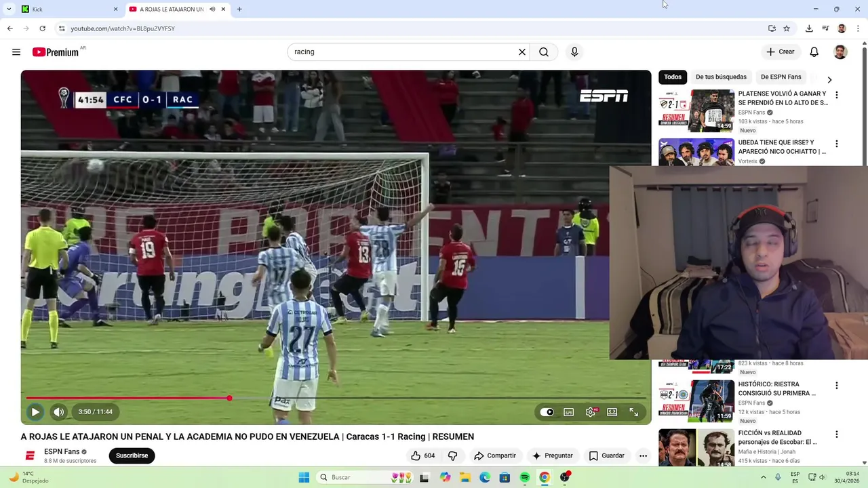Open the ESP keyboard language switcher
The width and height of the screenshot is (868, 488).
pyautogui.click(x=795, y=477)
